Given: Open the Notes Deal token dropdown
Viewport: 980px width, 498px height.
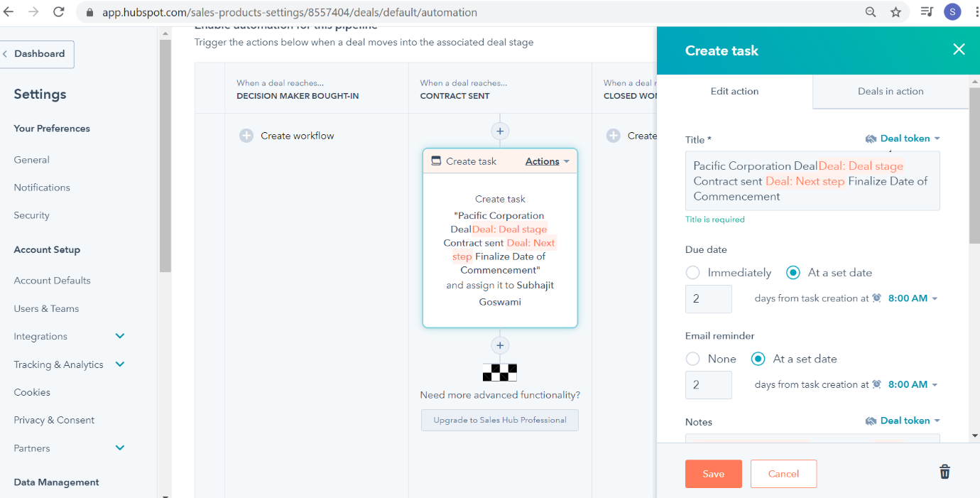Looking at the screenshot, I should (x=903, y=421).
